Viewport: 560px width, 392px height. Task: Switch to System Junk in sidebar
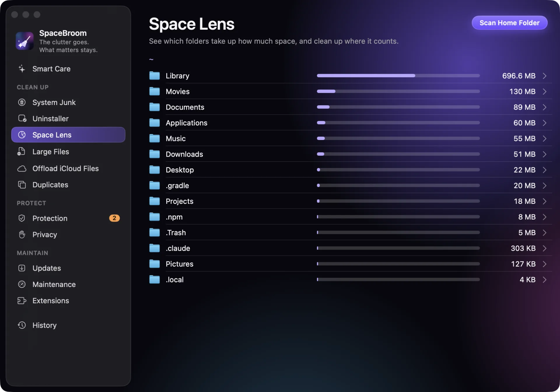tap(68, 102)
